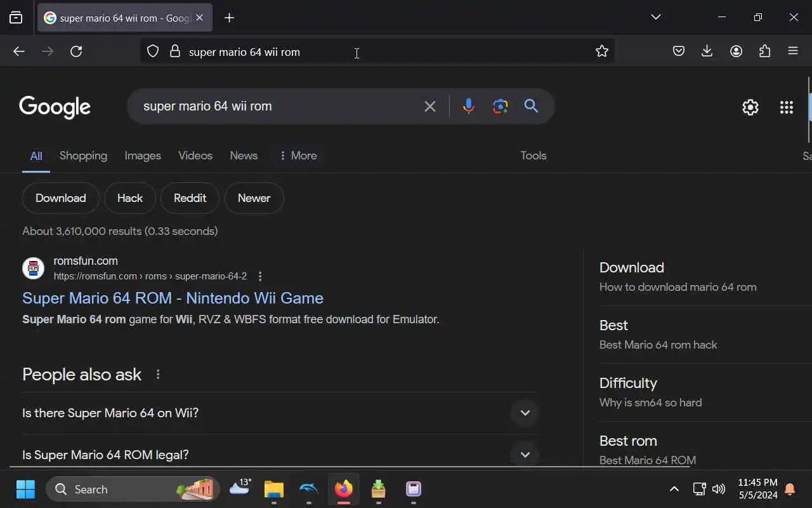Open the purple save-disk taskbar app

(414, 489)
